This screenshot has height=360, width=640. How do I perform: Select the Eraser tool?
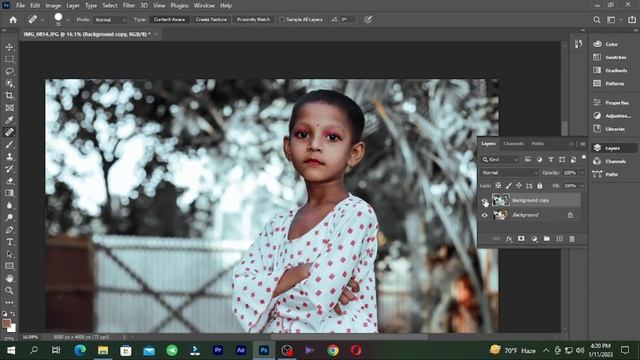point(9,181)
